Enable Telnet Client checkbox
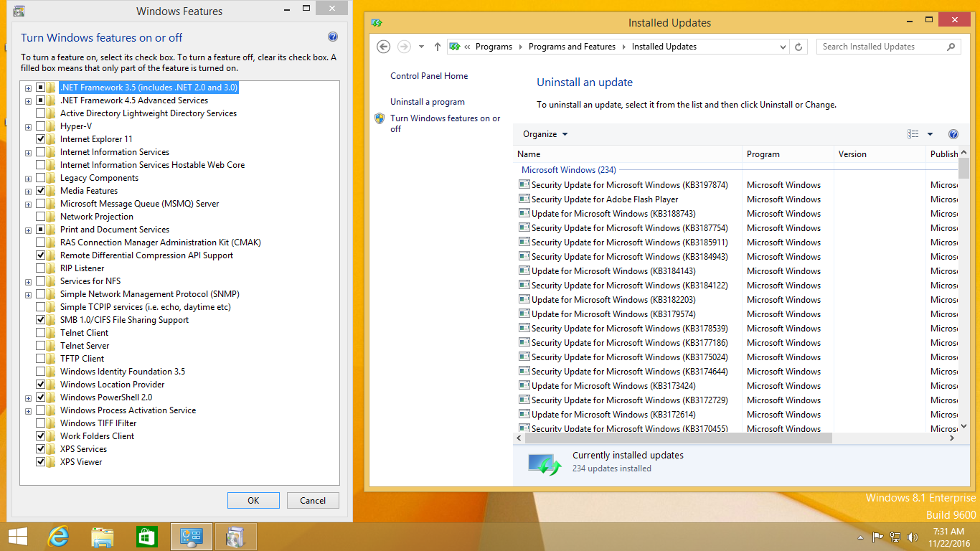 (41, 333)
